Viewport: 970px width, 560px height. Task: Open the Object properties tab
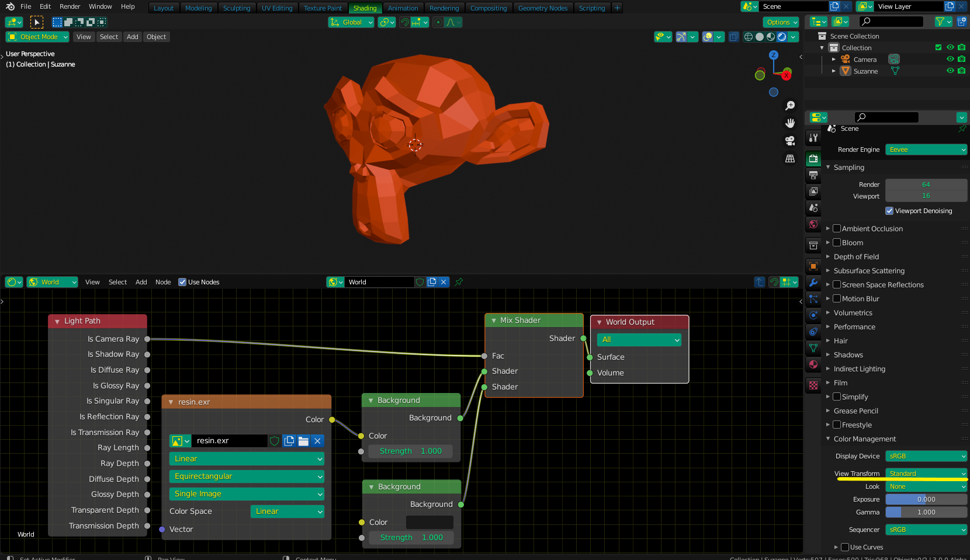pyautogui.click(x=813, y=266)
